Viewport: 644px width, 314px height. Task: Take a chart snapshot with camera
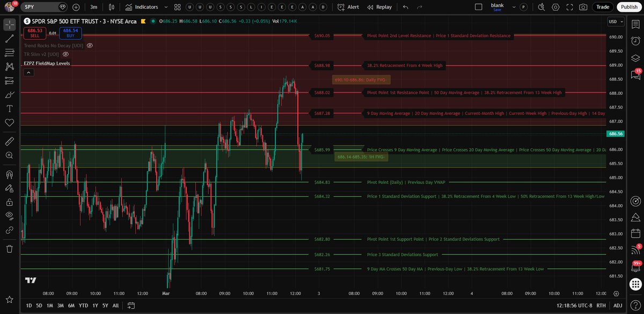583,7
